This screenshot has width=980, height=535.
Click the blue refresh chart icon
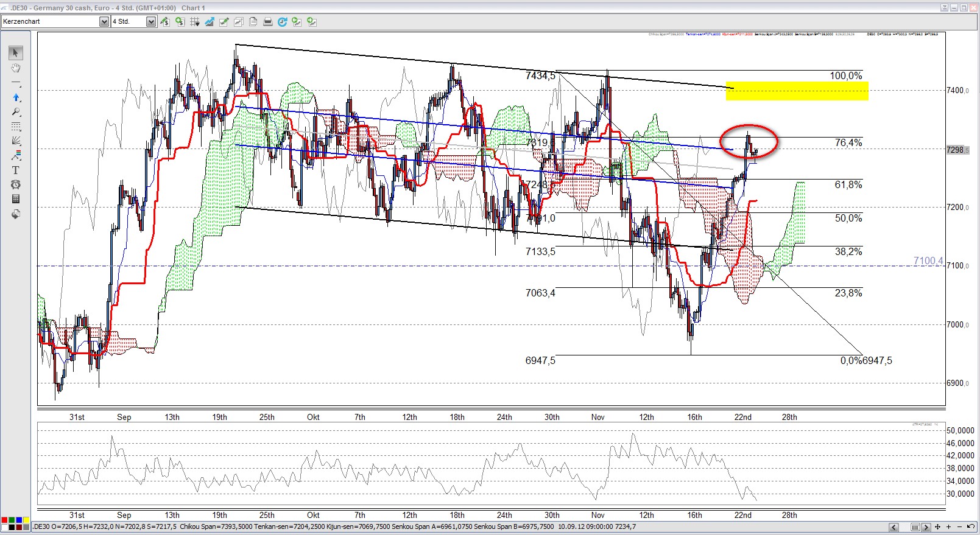coord(282,22)
